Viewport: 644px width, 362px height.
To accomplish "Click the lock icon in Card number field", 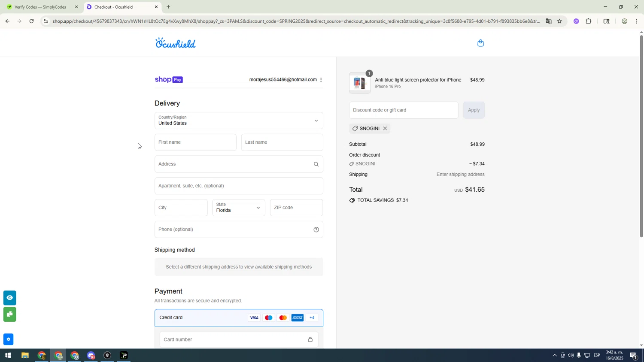I will (x=310, y=340).
